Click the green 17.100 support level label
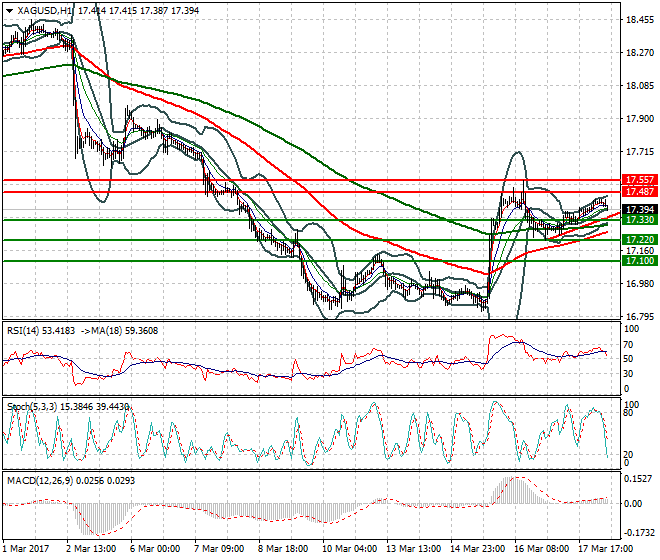Viewport: 660px width, 560px height. coord(640,261)
